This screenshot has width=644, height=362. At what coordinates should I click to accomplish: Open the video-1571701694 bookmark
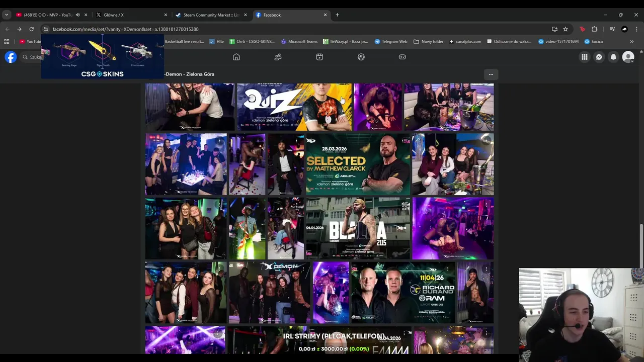click(558, 42)
